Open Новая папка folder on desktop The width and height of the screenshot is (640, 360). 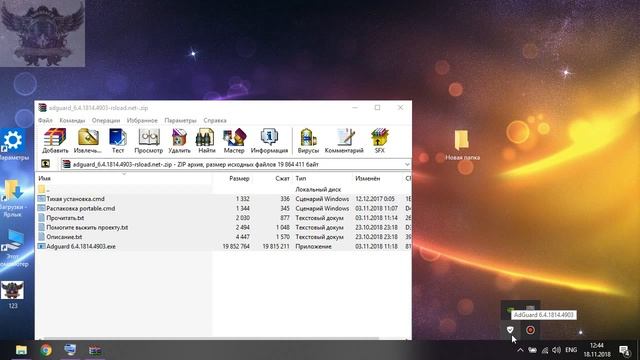[462, 145]
